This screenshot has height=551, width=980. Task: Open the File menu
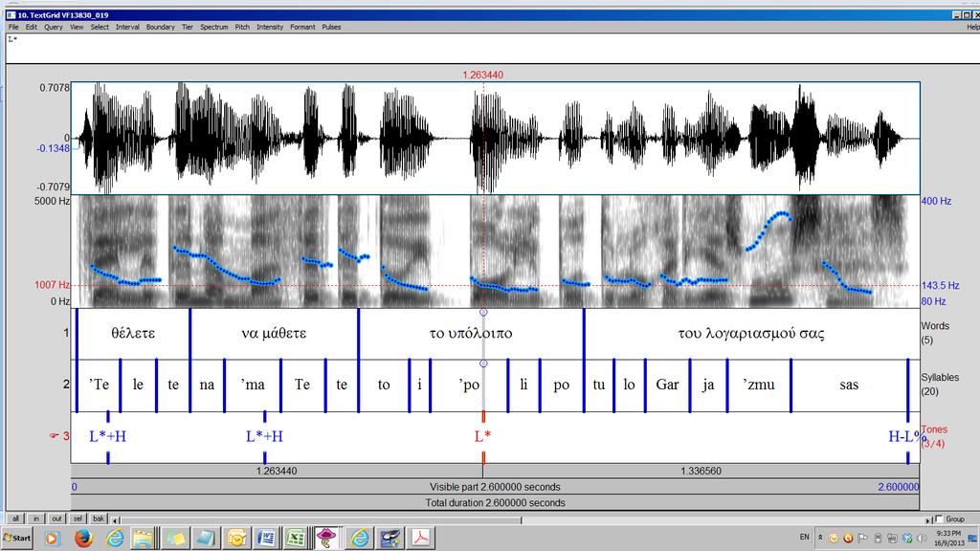(13, 27)
